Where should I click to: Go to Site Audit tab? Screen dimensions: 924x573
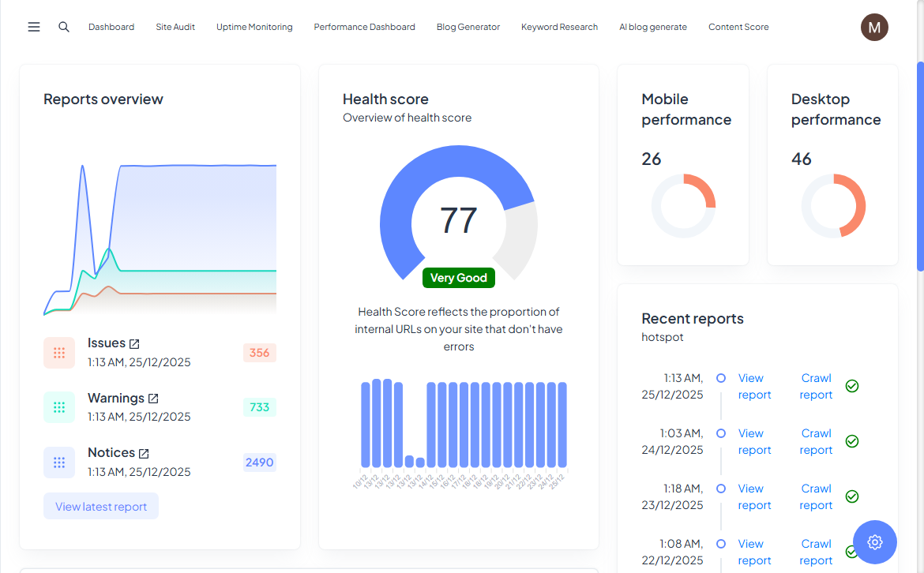(175, 27)
